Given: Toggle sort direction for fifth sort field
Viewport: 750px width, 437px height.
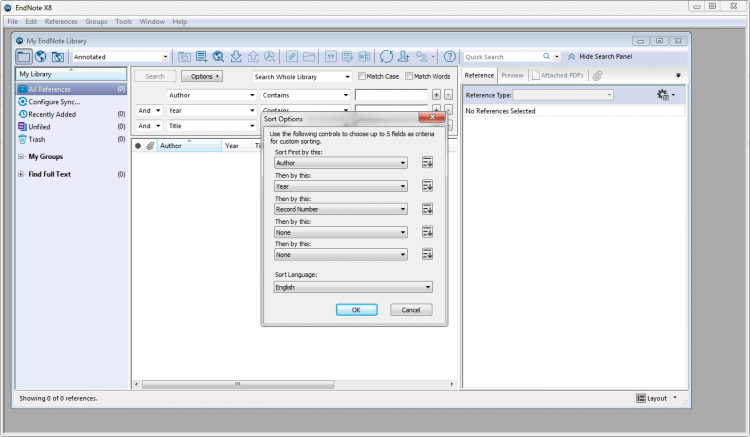Looking at the screenshot, I should pos(427,254).
